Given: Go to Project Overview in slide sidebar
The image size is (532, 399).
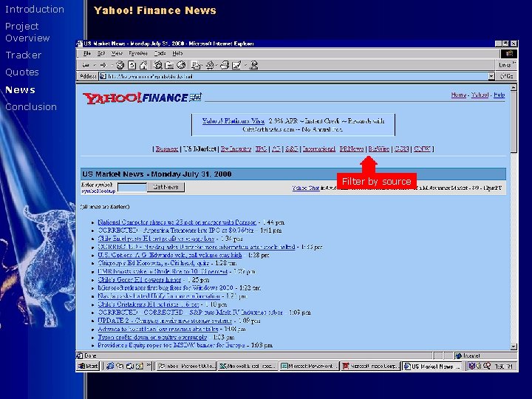Looking at the screenshot, I should pos(27,32).
